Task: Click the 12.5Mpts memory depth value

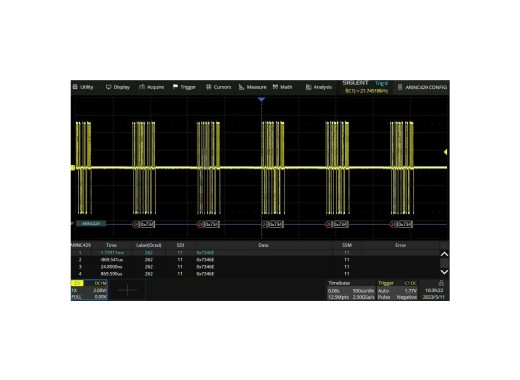Action: [x=338, y=297]
